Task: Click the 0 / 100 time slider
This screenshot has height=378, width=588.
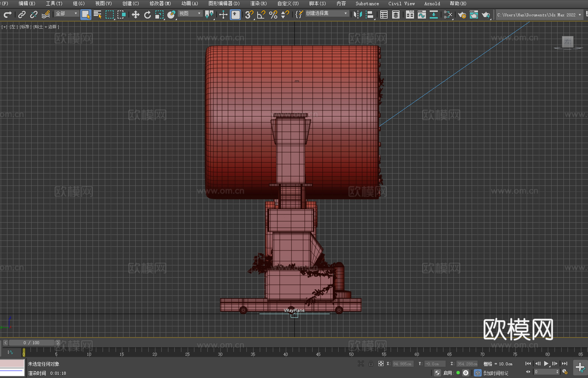Action: pyautogui.click(x=31, y=343)
